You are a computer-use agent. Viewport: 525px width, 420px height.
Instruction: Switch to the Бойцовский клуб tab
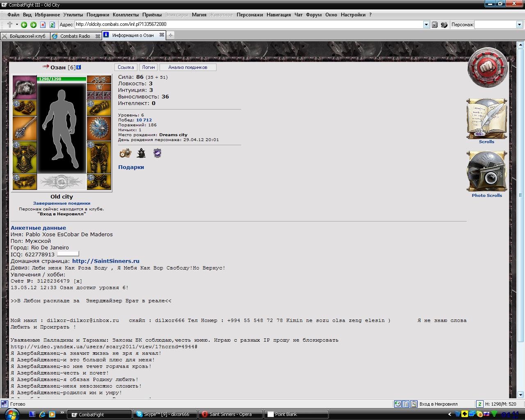point(25,36)
